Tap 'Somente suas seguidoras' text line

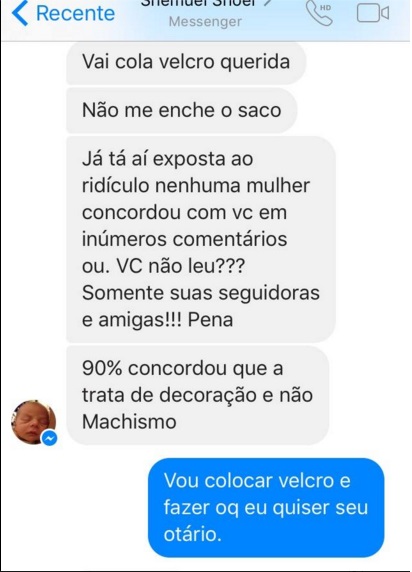201,293
